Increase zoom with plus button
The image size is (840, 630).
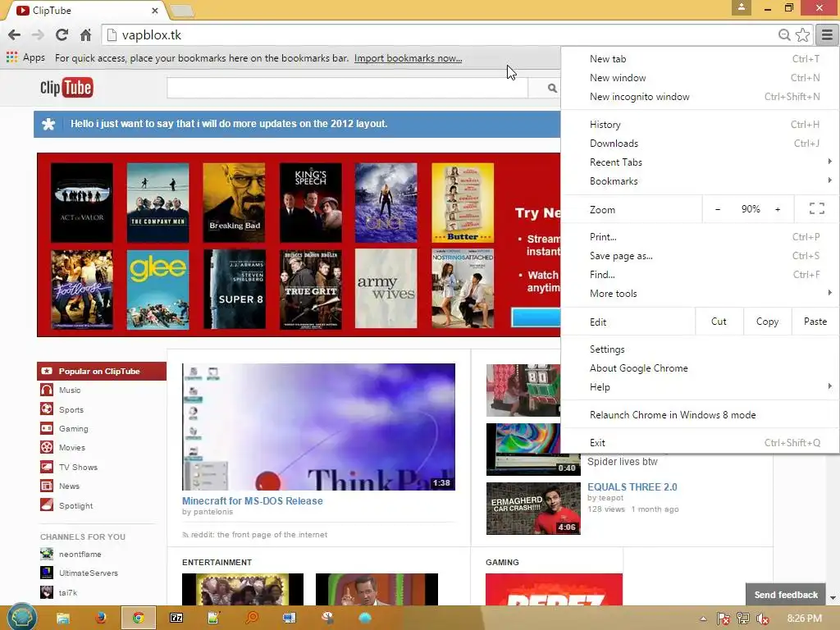coord(778,209)
